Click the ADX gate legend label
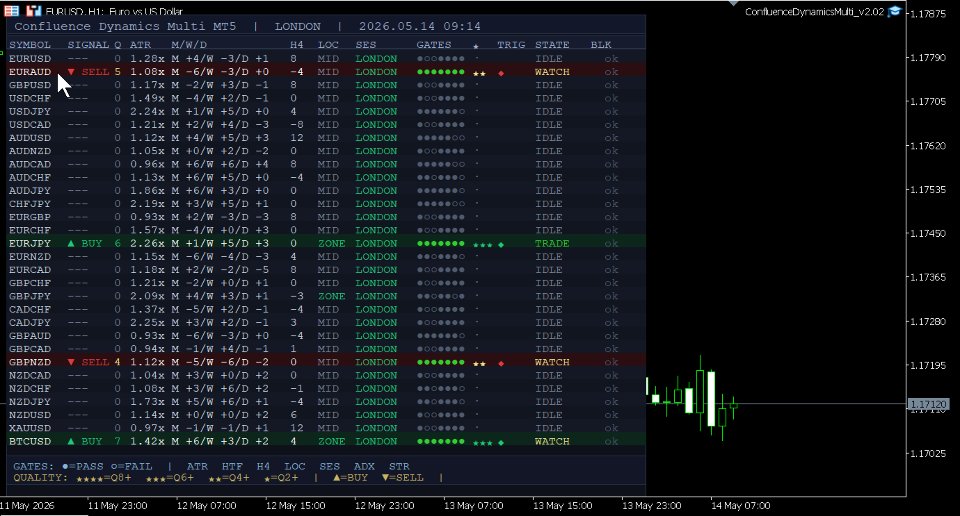Viewport: 960px width, 516px height. (x=364, y=466)
